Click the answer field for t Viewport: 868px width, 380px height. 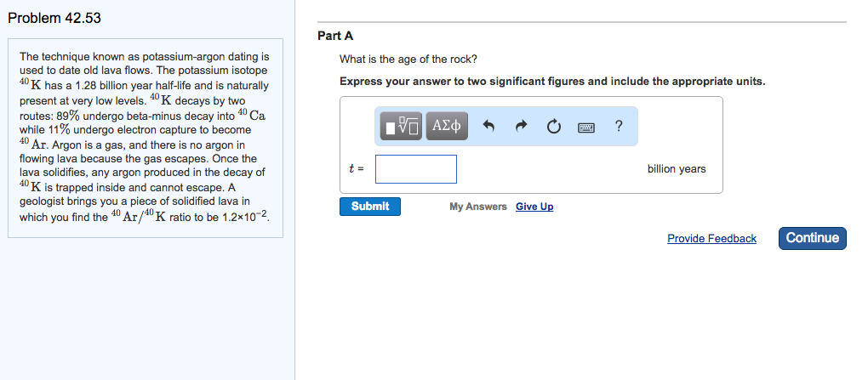[x=416, y=169]
